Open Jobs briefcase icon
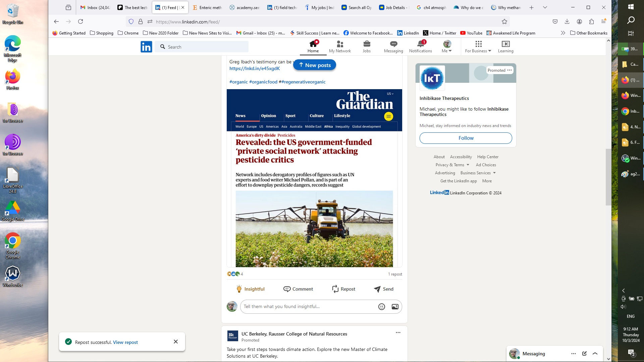The height and width of the screenshot is (362, 644). pyautogui.click(x=367, y=47)
